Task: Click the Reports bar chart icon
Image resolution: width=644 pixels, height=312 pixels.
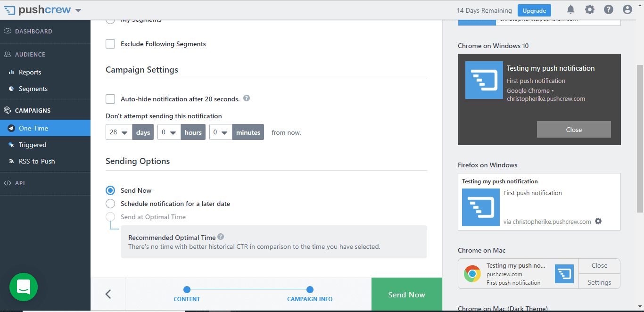Action: [x=11, y=72]
